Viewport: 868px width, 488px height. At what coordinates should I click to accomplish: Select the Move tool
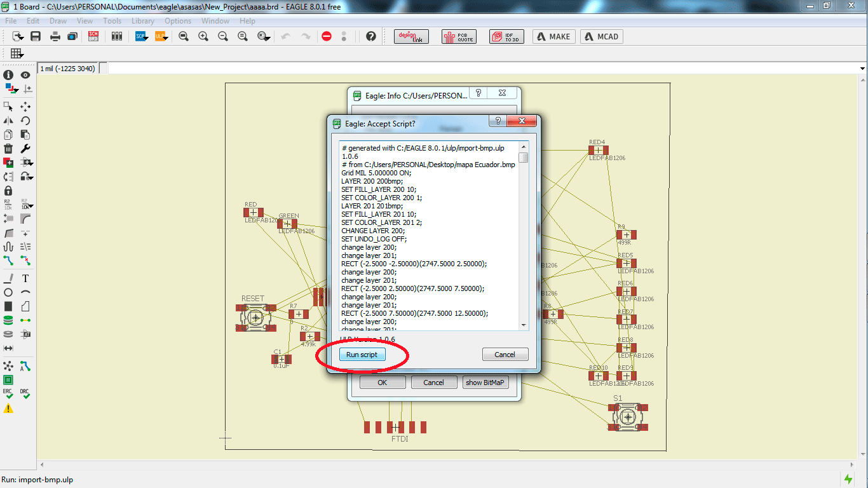[25, 106]
